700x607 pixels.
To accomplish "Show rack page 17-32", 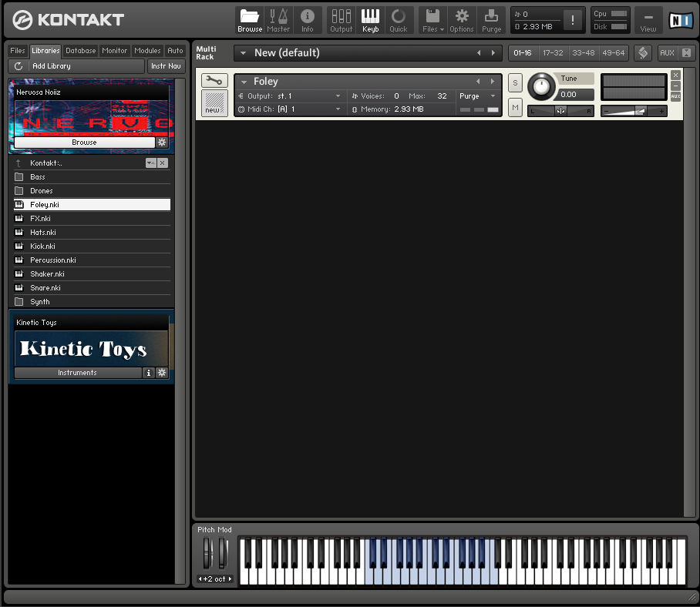I will [553, 52].
